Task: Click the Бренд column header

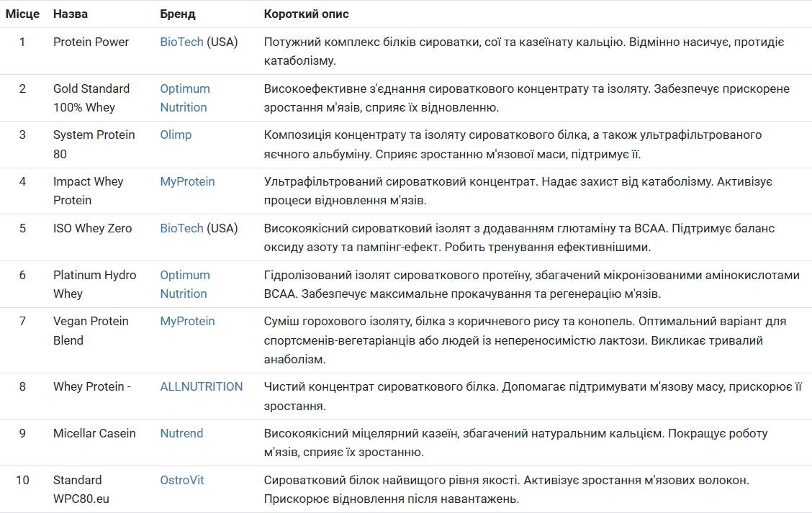Action: [x=177, y=14]
